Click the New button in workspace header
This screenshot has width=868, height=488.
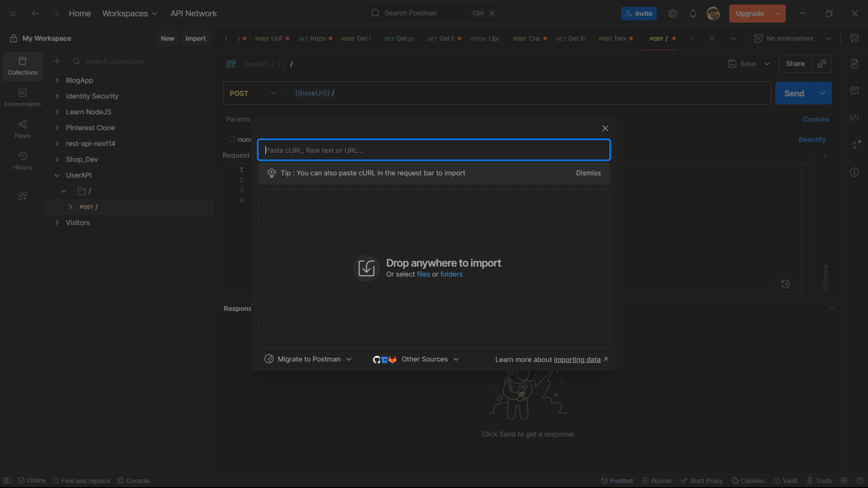tap(167, 38)
